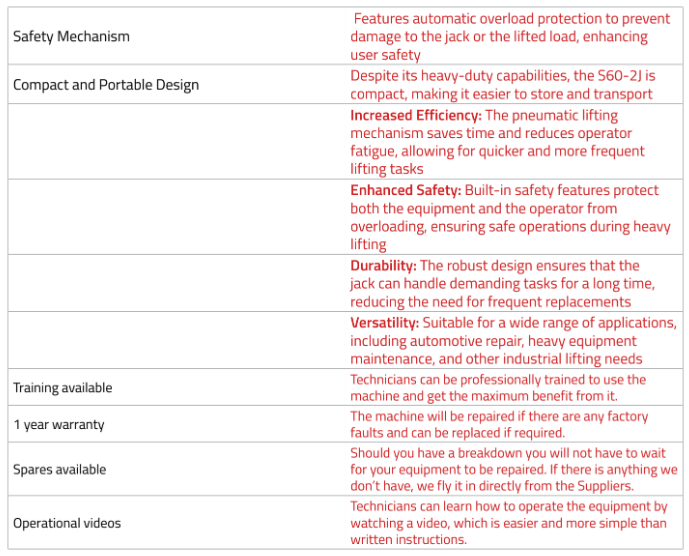Click the "Training available" row label

click(62, 388)
